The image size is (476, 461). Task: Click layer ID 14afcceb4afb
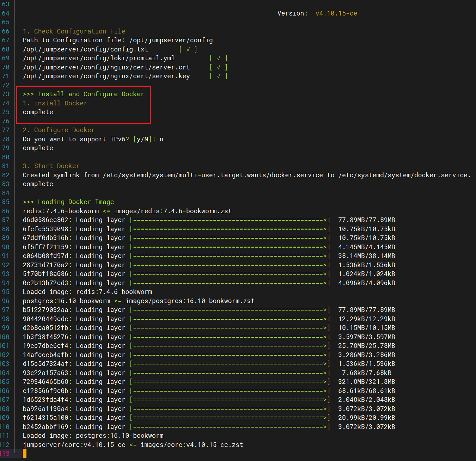coord(45,355)
